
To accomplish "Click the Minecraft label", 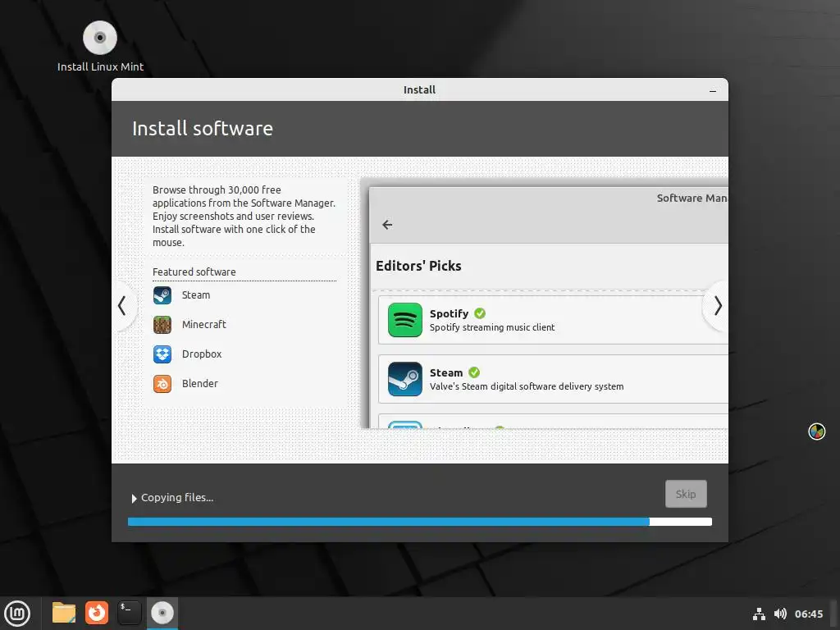I will 203,325.
